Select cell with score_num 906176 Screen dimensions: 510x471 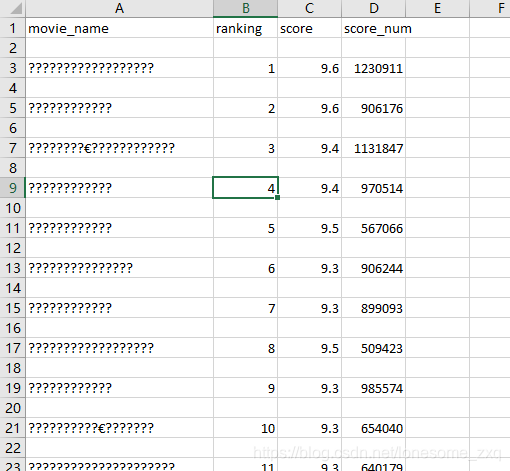click(x=373, y=108)
